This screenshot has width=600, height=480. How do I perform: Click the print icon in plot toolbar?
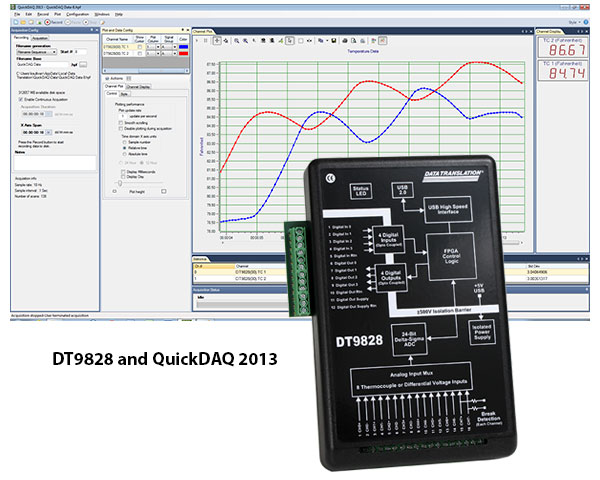tap(345, 41)
